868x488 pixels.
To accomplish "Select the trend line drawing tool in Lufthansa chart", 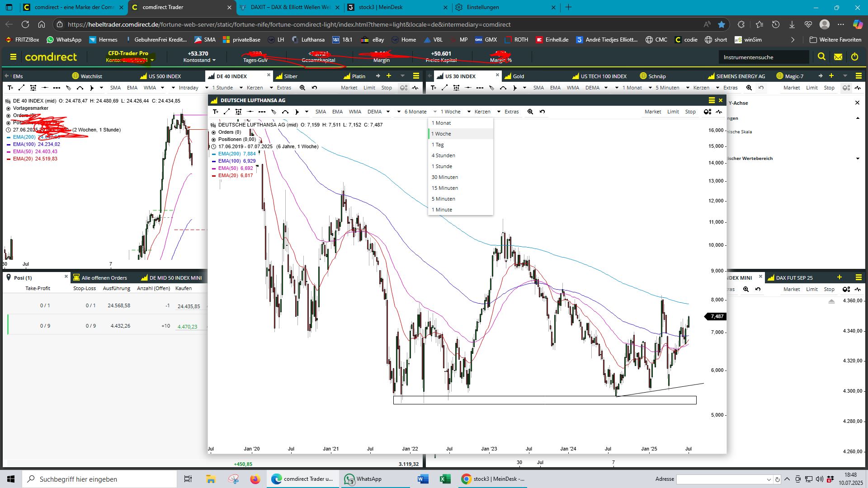I will coord(226,112).
